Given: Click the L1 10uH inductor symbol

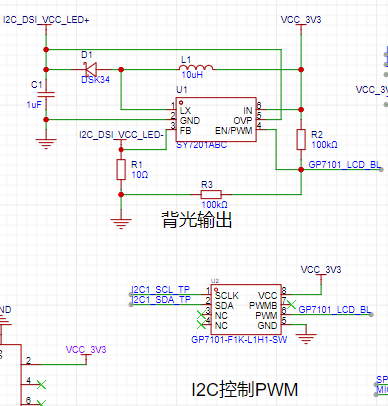Looking at the screenshot, I should coord(196,67).
